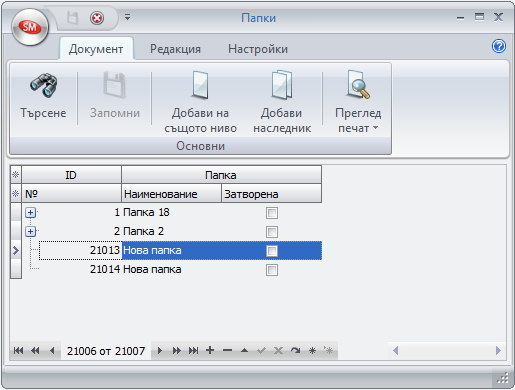Delete record with navigator minus button
This screenshot has height=390, width=515.
pos(227,350)
